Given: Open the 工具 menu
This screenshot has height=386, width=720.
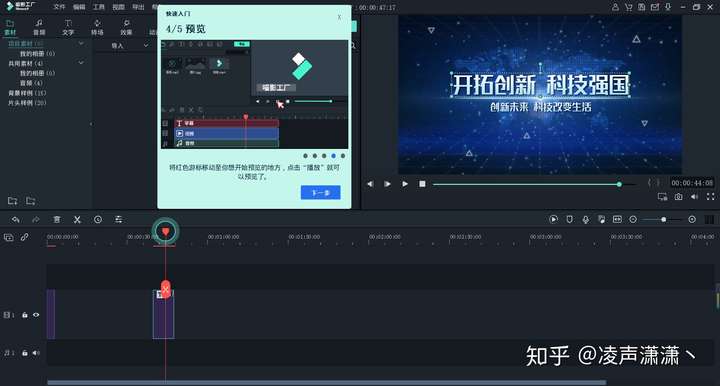Looking at the screenshot, I should tap(99, 7).
